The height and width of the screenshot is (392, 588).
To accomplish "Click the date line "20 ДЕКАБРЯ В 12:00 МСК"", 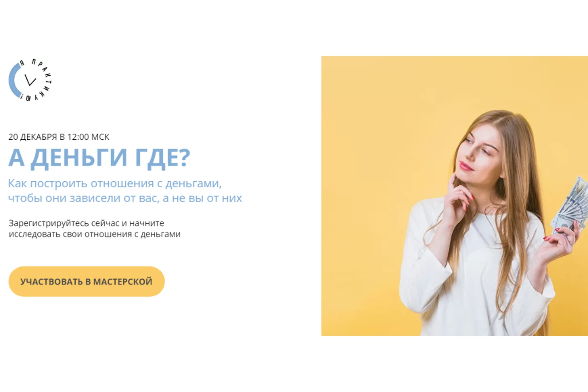I will (59, 137).
